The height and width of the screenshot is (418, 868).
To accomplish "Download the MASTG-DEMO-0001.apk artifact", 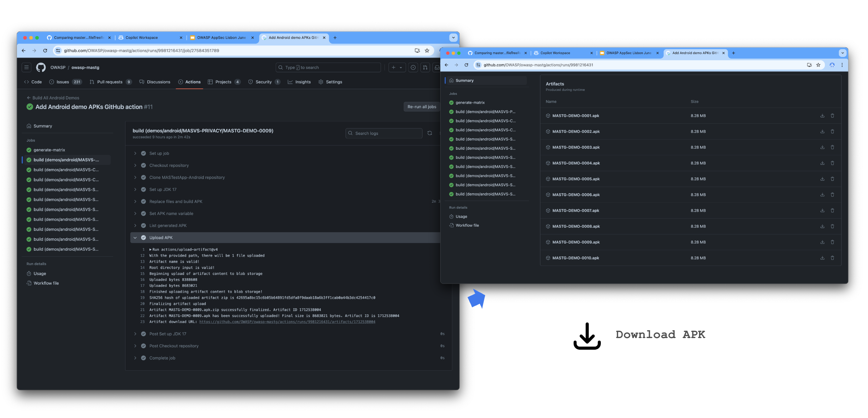I will click(822, 116).
